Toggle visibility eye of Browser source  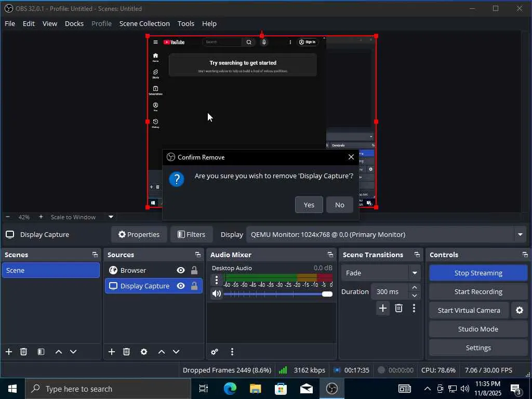coord(181,270)
